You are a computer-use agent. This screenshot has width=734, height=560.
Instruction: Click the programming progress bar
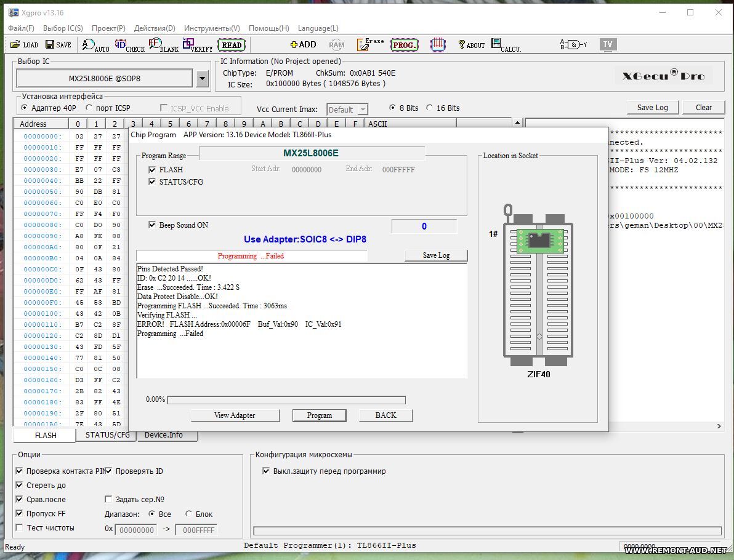[x=286, y=400]
